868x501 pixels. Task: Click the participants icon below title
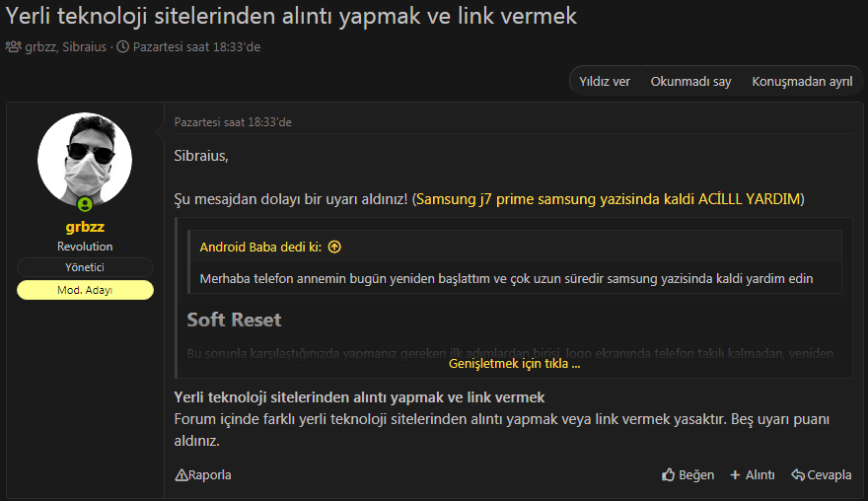pyautogui.click(x=13, y=47)
